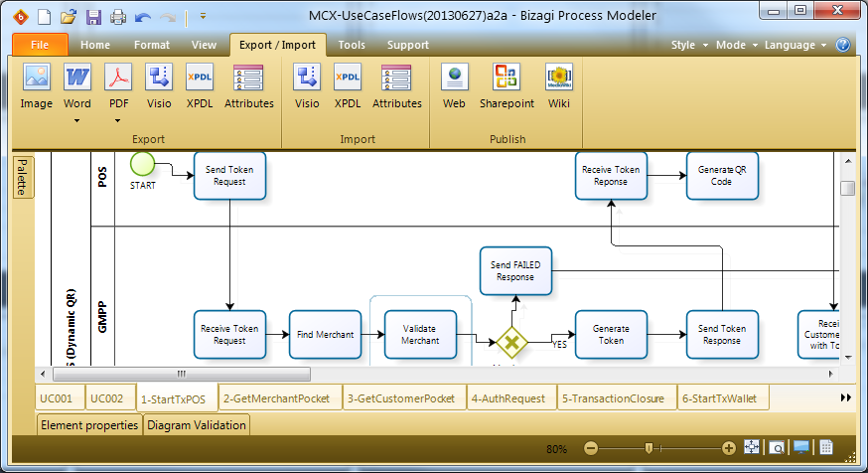The image size is (868, 473).
Task: Expand the PDF export dropdown arrow
Action: (119, 121)
